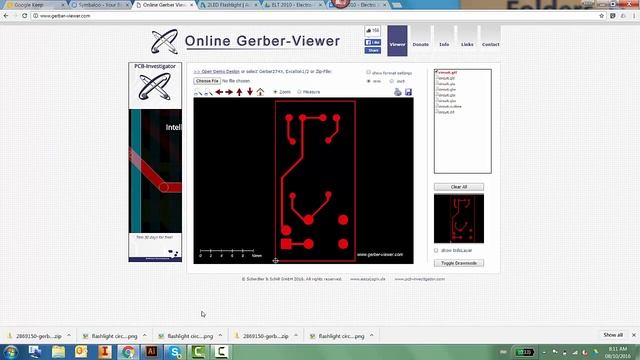Open options caret for rightmost png download

coord(372,336)
